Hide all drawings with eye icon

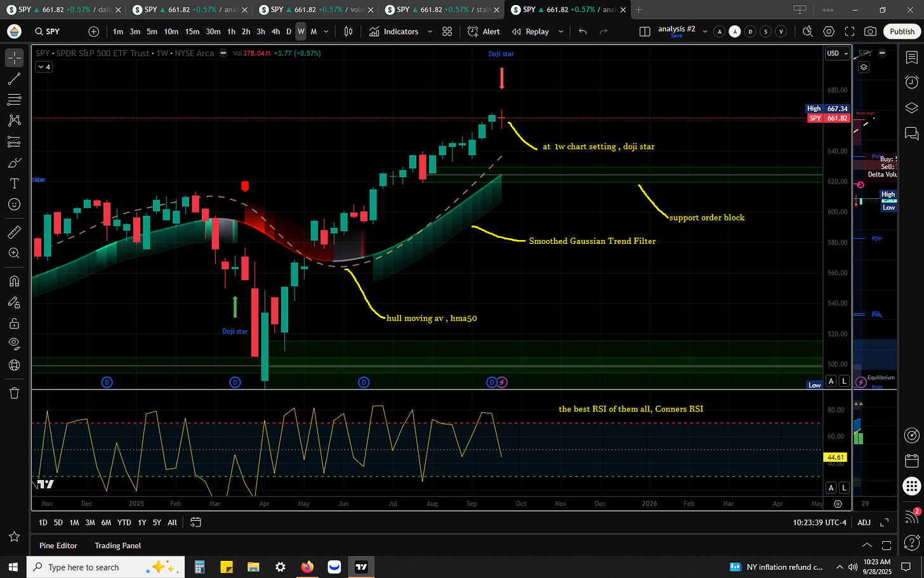click(14, 344)
